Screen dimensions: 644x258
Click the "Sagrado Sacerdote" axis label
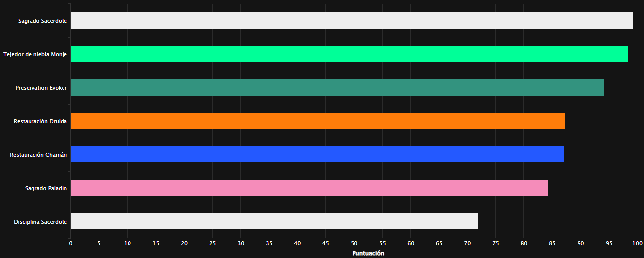(42, 21)
